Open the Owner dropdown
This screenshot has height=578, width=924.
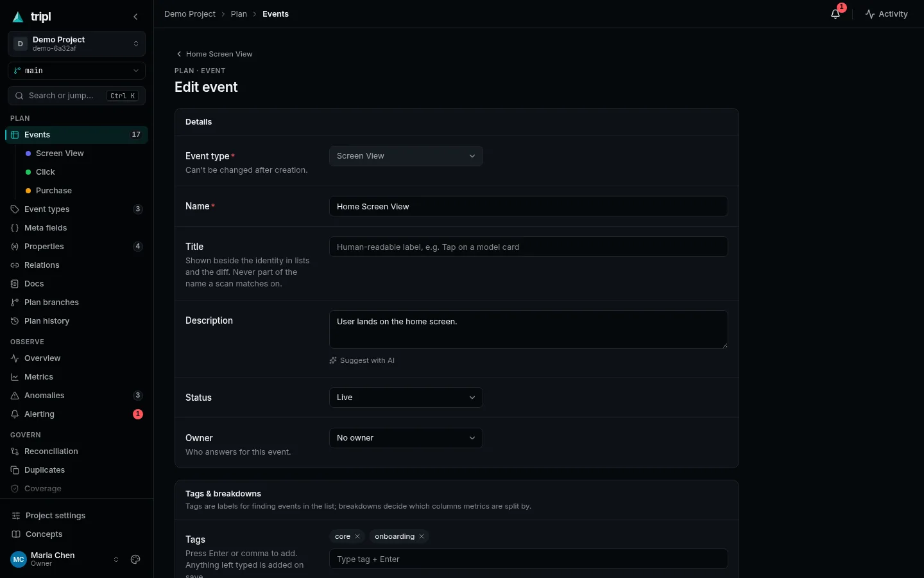coord(406,438)
